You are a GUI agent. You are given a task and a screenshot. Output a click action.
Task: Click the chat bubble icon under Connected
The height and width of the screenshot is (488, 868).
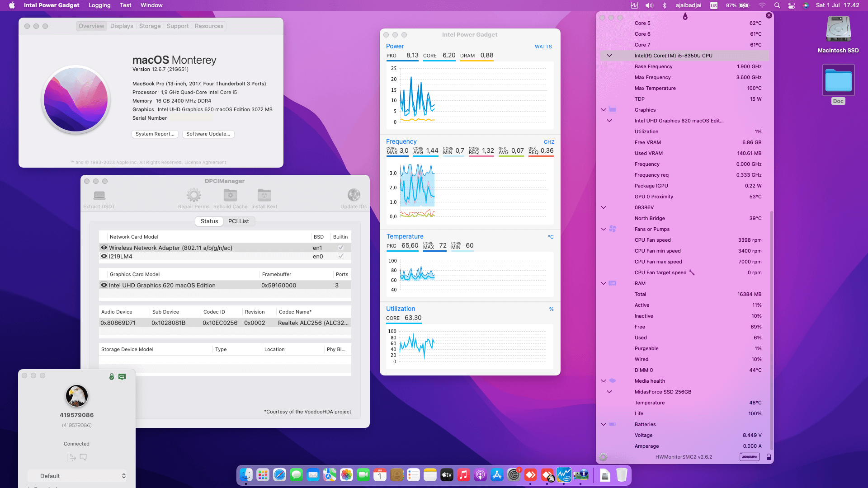pos(83,457)
